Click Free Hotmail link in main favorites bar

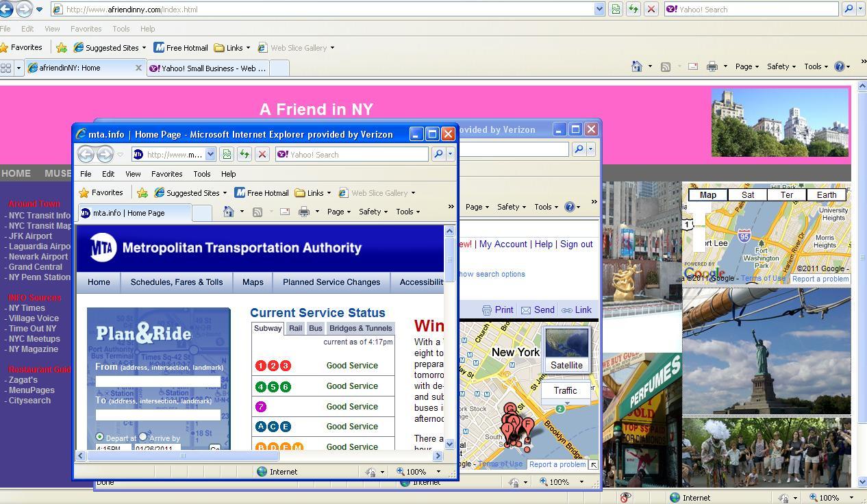coord(181,47)
